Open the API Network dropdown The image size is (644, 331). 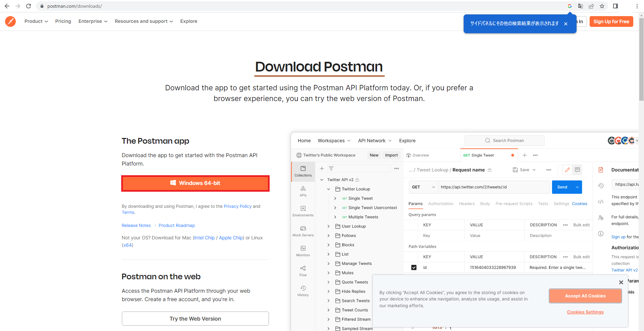point(375,141)
